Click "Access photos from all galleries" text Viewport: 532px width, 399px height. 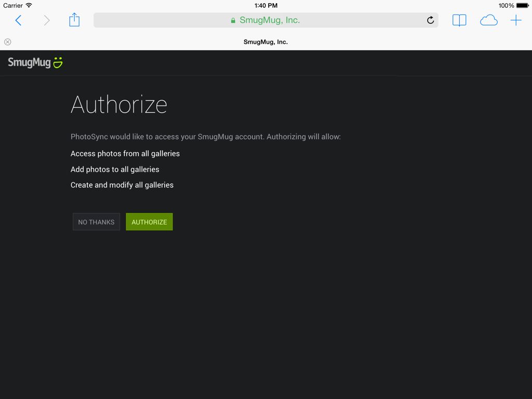125,154
